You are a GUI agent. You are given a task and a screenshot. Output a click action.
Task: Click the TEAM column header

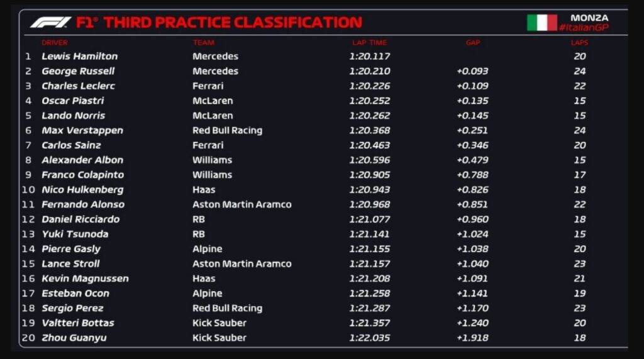click(203, 43)
